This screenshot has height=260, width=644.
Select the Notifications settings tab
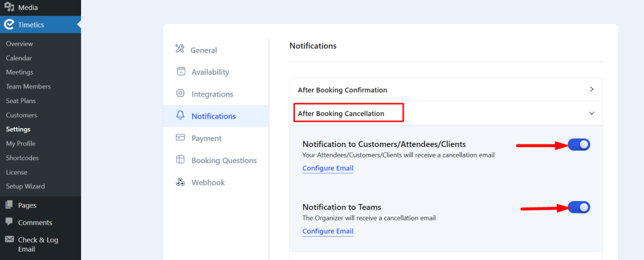216,116
